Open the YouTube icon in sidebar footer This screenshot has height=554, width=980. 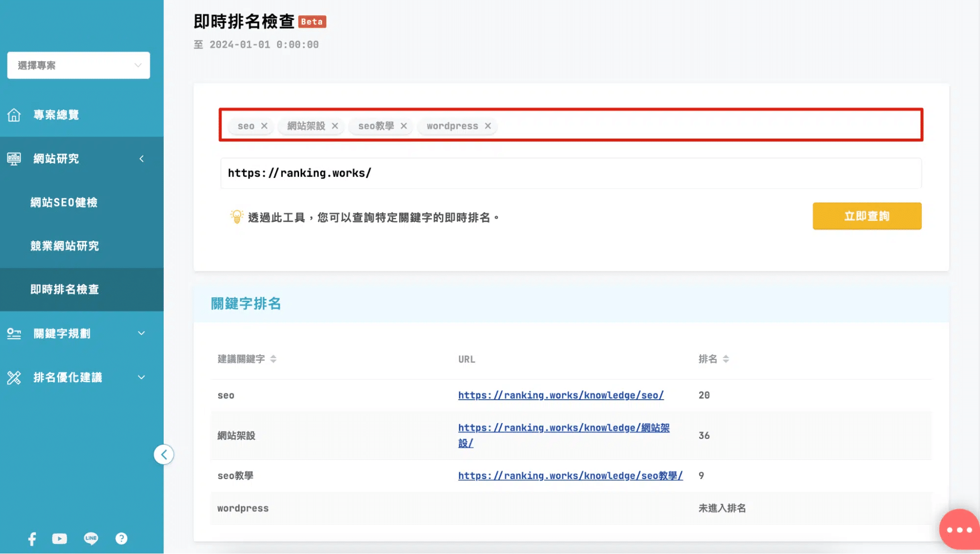point(59,539)
